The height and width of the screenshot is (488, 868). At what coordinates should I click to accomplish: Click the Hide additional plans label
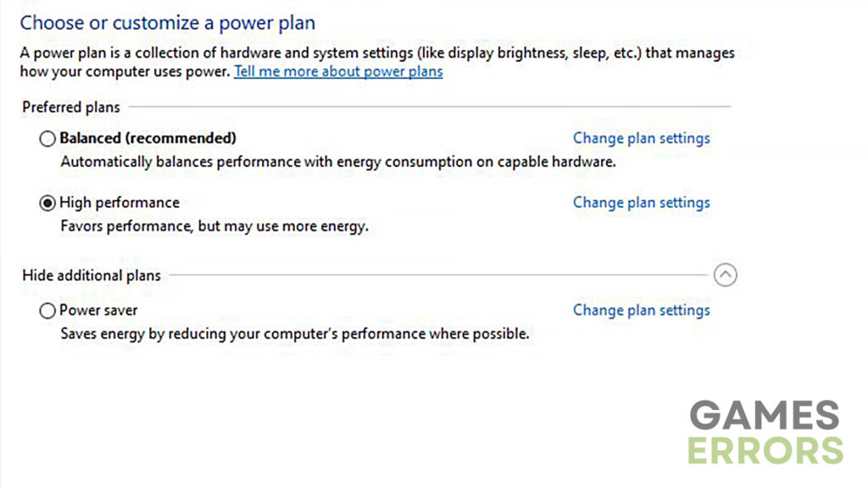(92, 275)
